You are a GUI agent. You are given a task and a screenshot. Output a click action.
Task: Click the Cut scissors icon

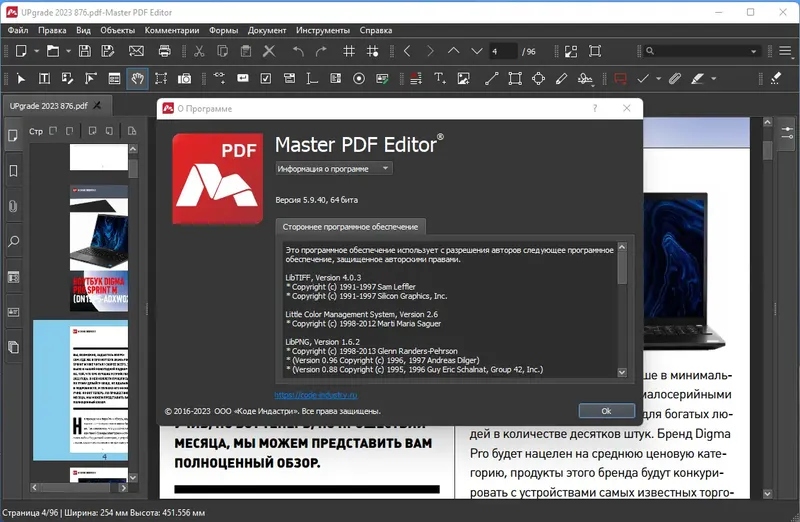199,51
